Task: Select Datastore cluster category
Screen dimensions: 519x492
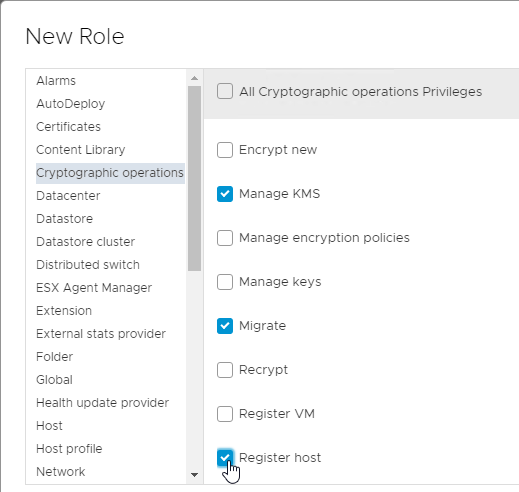Action: point(85,242)
